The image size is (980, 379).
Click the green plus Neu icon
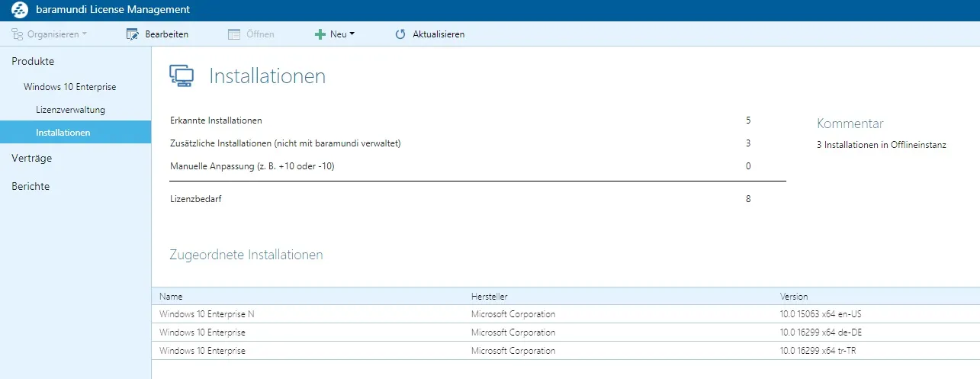320,34
